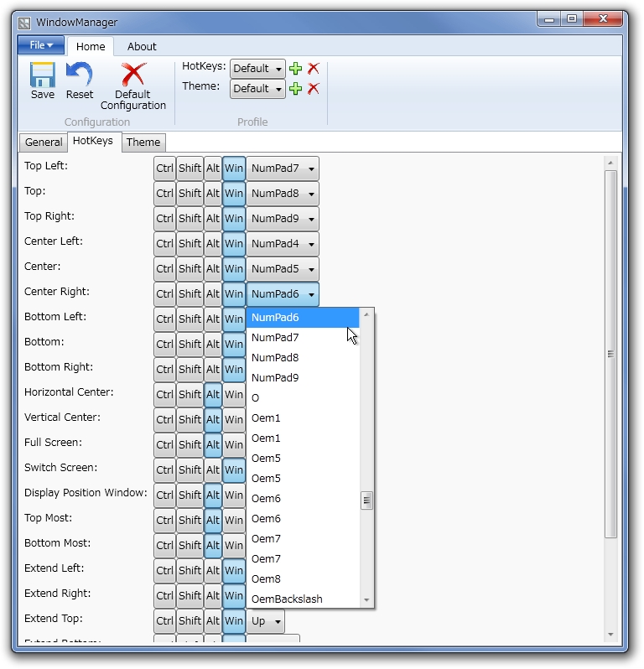Toggle Alt modifier for Center Left
This screenshot has width=644, height=669.
tap(212, 244)
